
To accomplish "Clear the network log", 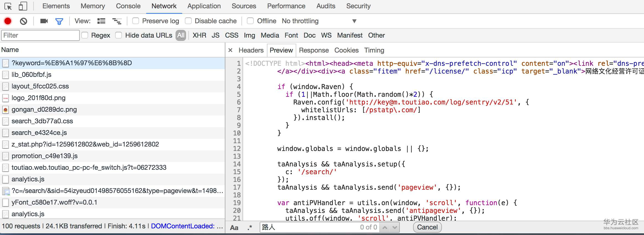I will 24,21.
